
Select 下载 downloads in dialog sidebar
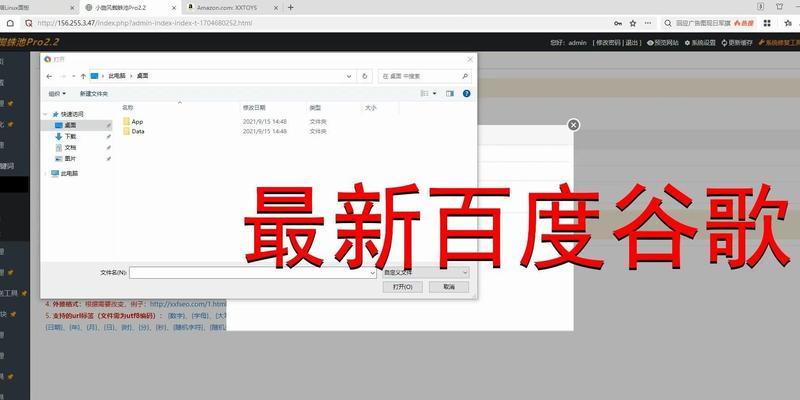tap(70, 136)
